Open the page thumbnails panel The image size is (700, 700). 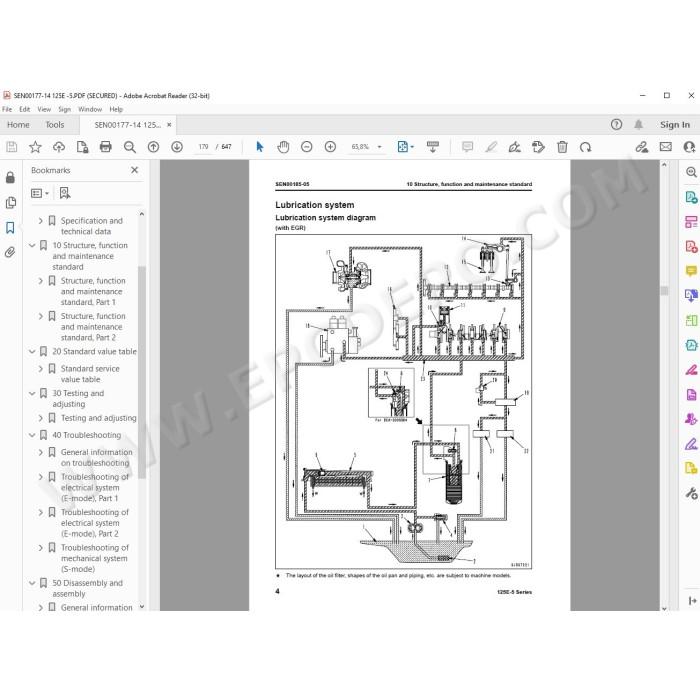click(11, 203)
